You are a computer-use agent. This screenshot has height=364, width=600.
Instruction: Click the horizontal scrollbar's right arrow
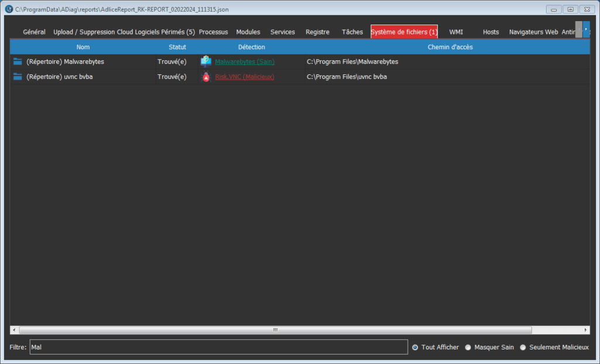[x=586, y=330]
